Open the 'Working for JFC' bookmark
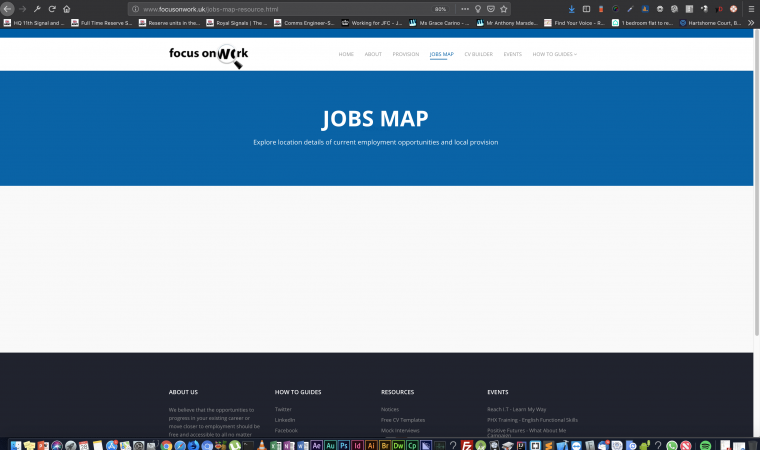This screenshot has height=450, width=760. [372, 23]
